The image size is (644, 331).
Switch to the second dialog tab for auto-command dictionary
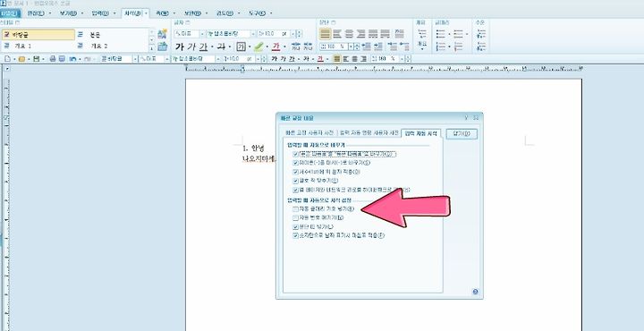(x=369, y=133)
